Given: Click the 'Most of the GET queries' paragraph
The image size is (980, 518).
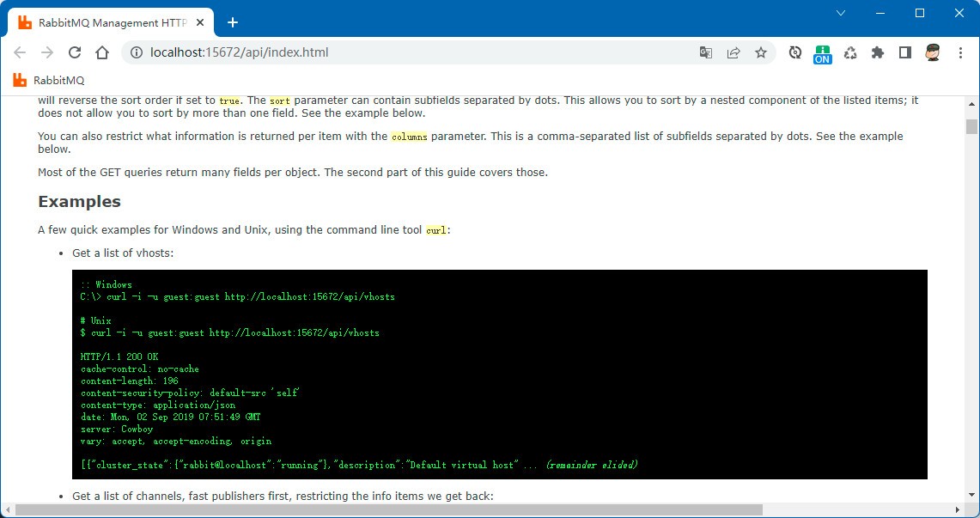Looking at the screenshot, I should tap(293, 173).
